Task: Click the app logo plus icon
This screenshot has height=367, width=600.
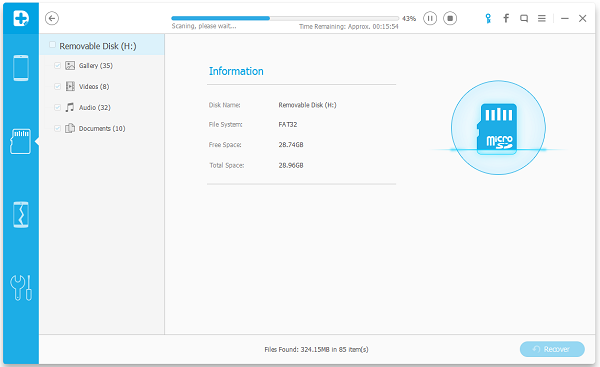Action: (21, 18)
